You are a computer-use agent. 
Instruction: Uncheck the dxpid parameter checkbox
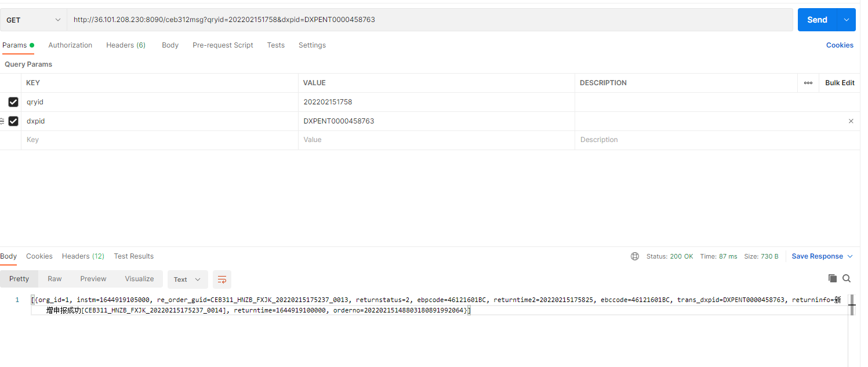13,121
